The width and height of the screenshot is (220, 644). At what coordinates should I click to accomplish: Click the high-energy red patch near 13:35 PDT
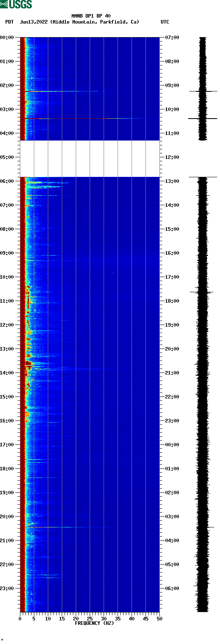[x=28, y=363]
